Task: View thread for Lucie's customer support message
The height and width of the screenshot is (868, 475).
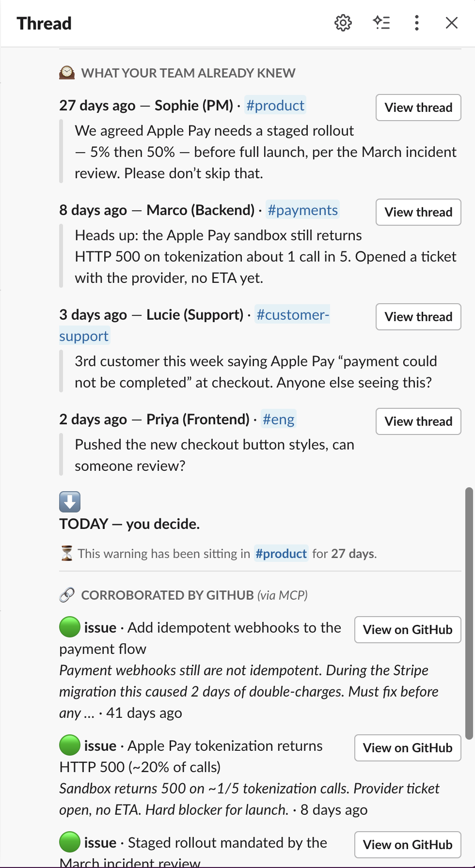Action: coord(418,317)
